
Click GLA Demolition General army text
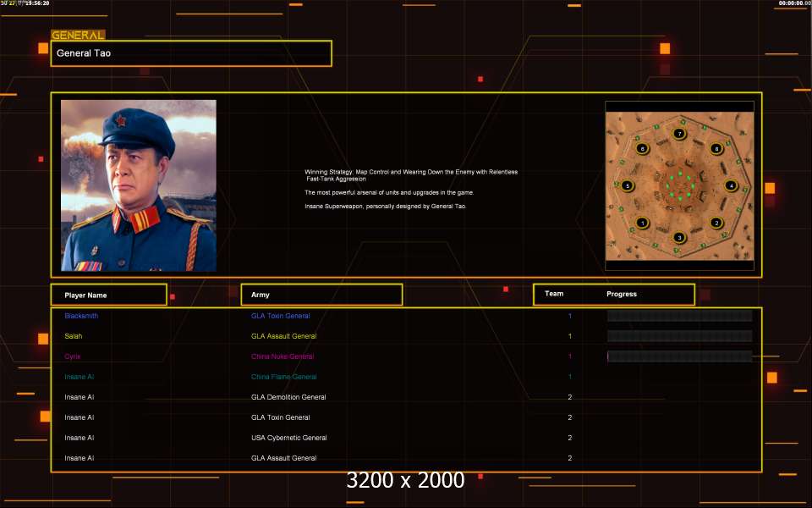(x=288, y=397)
